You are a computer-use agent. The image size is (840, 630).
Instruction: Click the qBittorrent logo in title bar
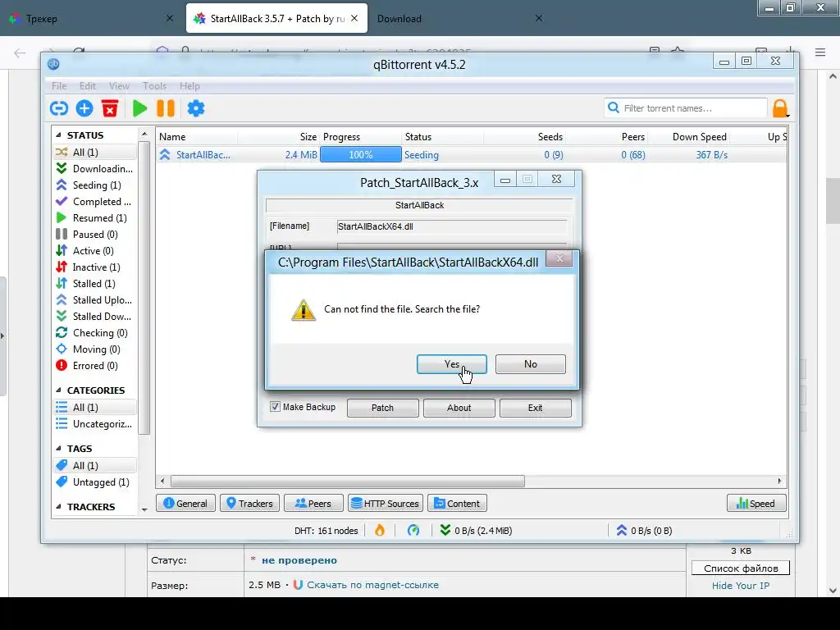(53, 64)
